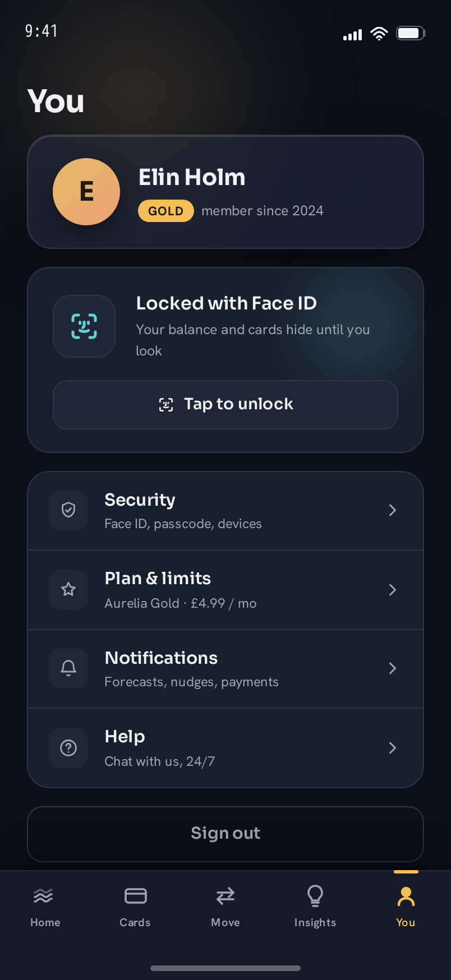Screen dimensions: 451x980
Task: Click the Plan & limits star icon
Action: coord(68,590)
